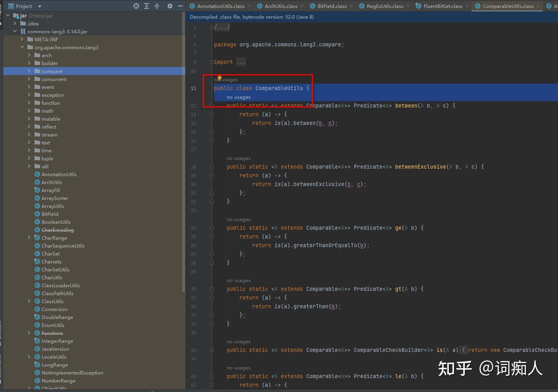This screenshot has height=392, width=558.
Task: Collapse the between method using gutter fold arrow
Action: (x=212, y=106)
